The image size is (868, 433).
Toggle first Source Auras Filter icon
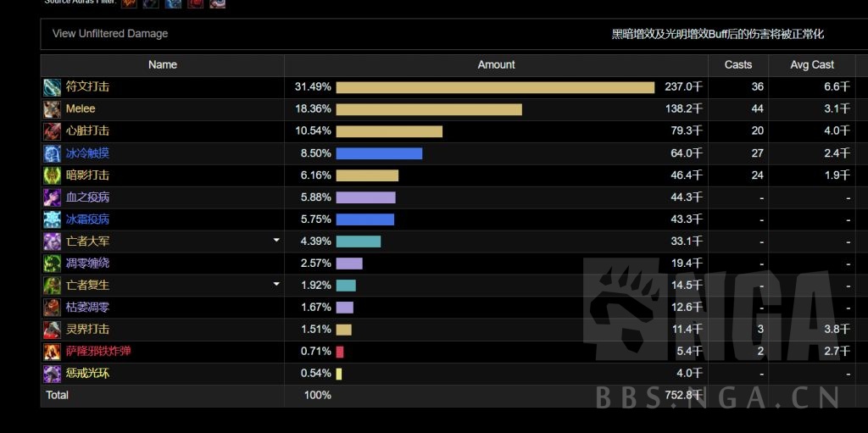point(129,3)
